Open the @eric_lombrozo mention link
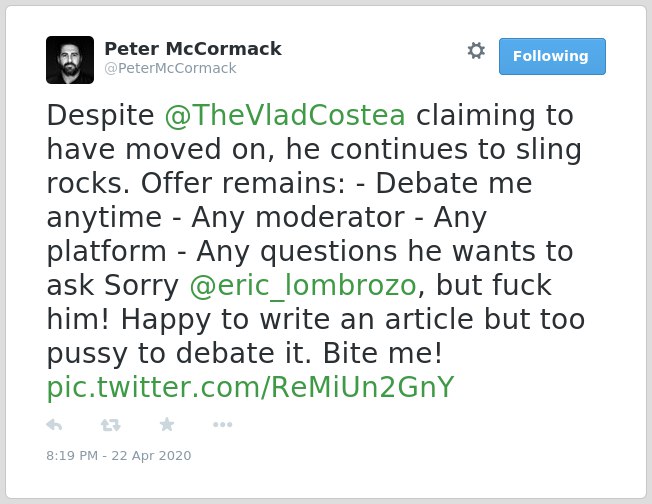The width and height of the screenshot is (652, 504). [303, 285]
